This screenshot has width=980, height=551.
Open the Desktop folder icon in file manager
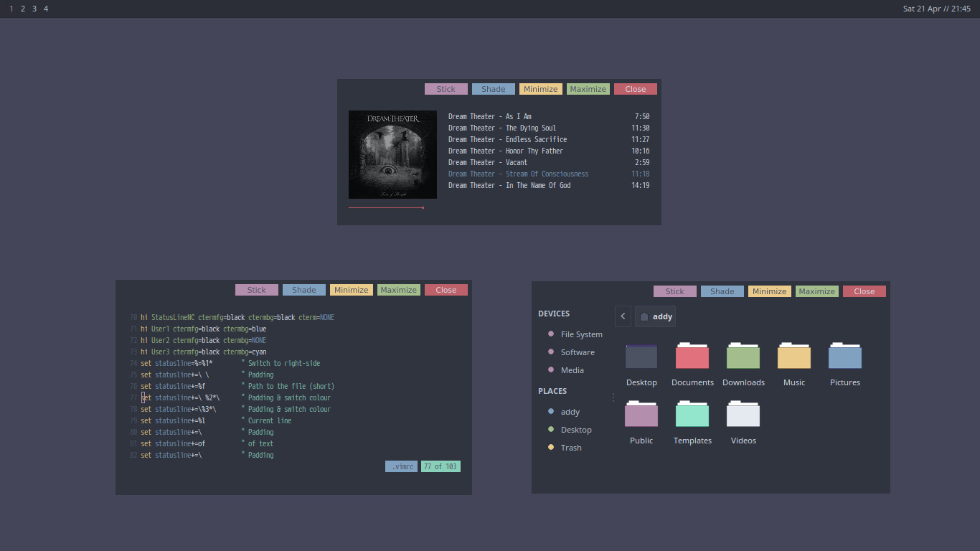pos(641,357)
